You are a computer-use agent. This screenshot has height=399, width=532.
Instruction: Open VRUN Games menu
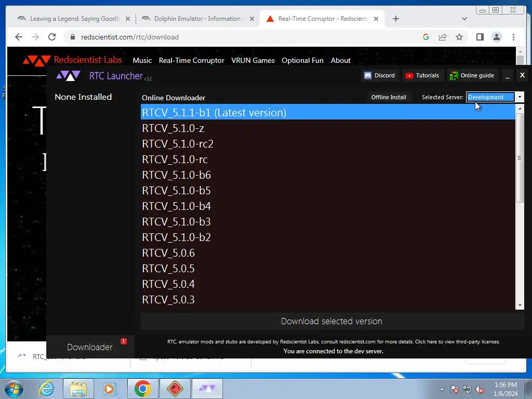tap(253, 60)
